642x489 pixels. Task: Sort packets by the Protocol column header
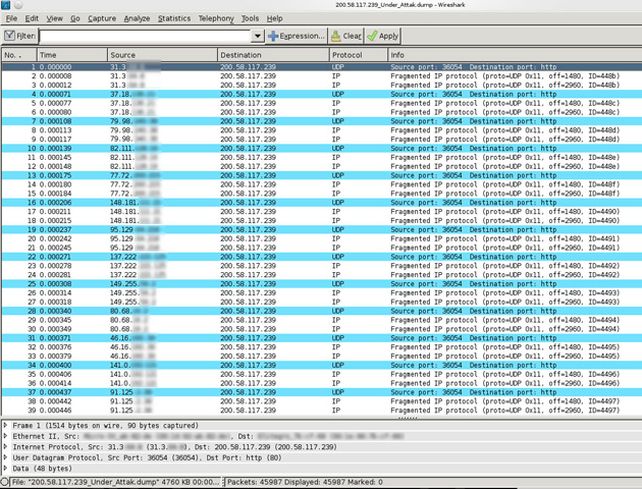[x=358, y=55]
